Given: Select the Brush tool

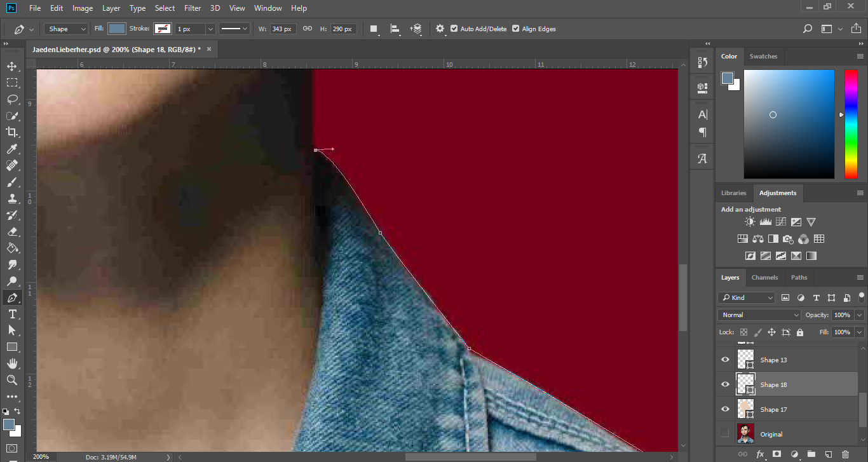Looking at the screenshot, I should point(12,182).
